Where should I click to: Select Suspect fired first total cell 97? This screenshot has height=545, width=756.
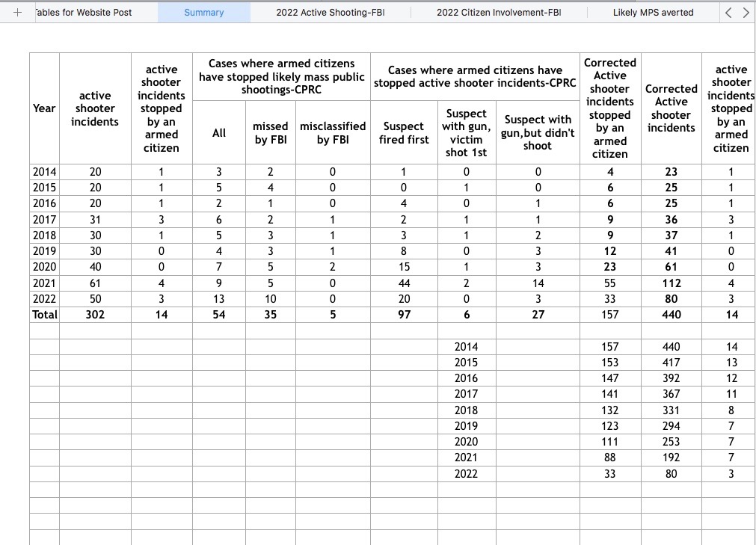click(x=403, y=315)
